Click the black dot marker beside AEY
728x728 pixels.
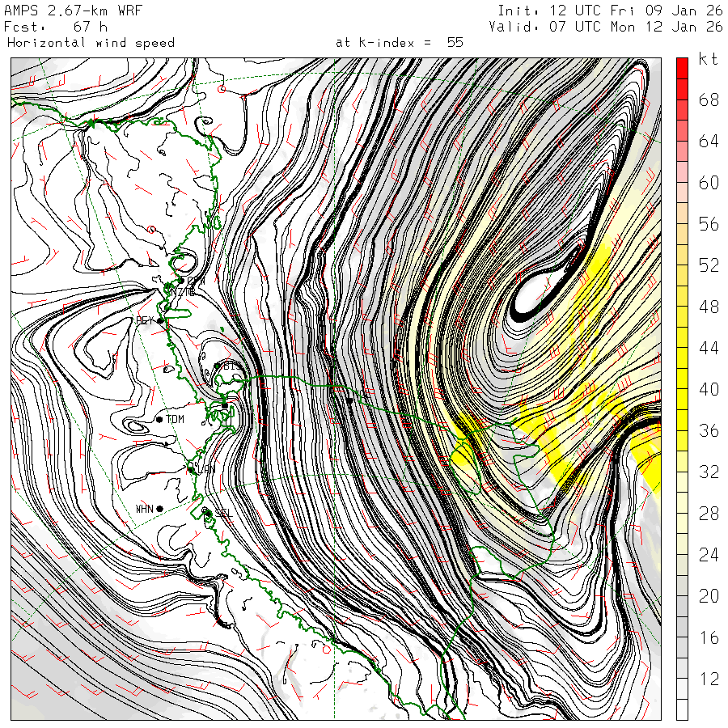pyautogui.click(x=160, y=320)
